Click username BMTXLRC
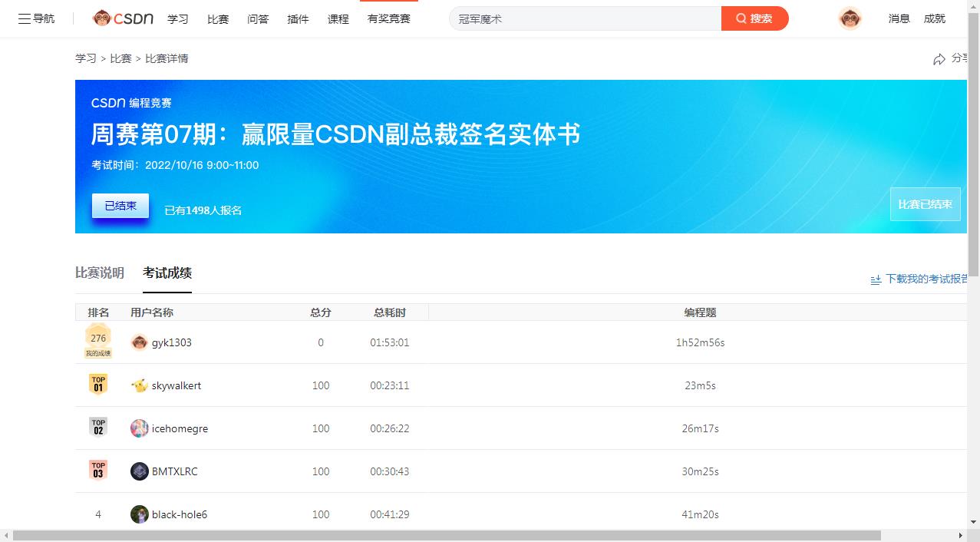 [x=175, y=471]
